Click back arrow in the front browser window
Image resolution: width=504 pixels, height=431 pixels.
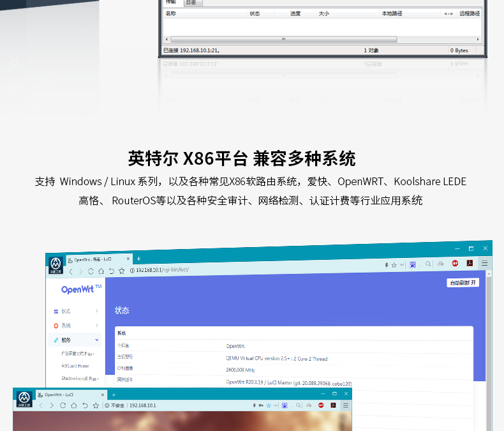point(41,405)
